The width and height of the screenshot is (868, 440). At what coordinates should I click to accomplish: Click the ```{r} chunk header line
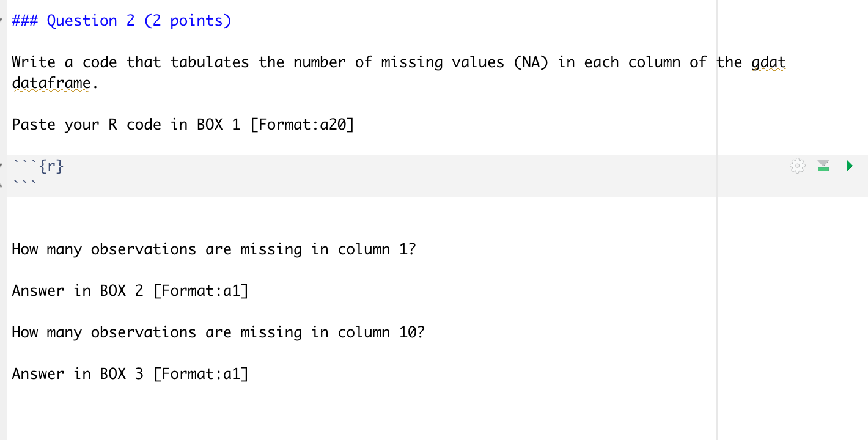click(x=38, y=166)
